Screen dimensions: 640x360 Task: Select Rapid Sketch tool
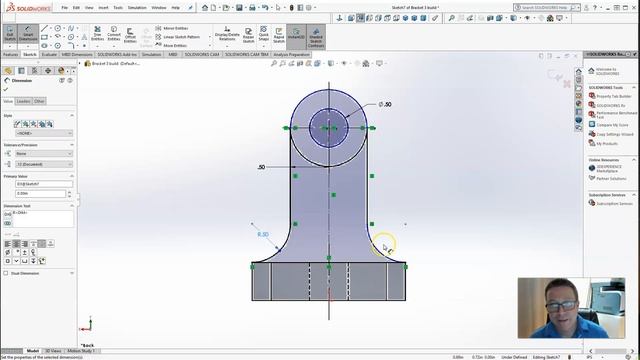coord(279,35)
